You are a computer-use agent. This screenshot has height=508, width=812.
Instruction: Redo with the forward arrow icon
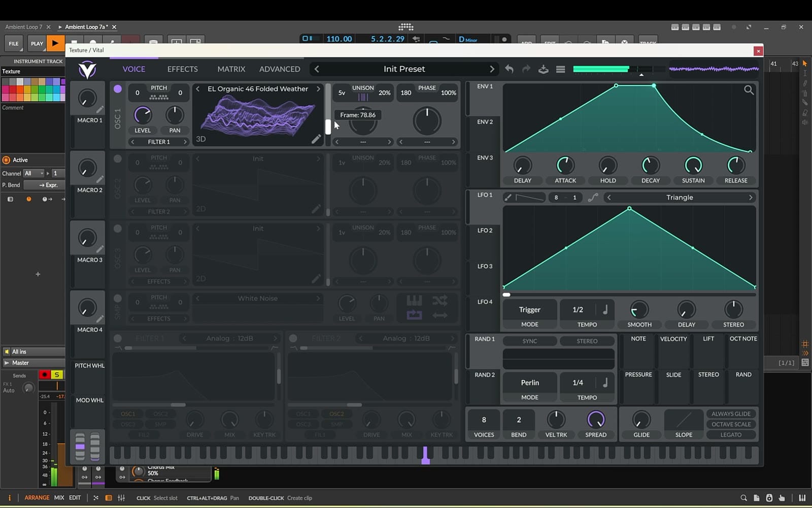click(x=526, y=69)
